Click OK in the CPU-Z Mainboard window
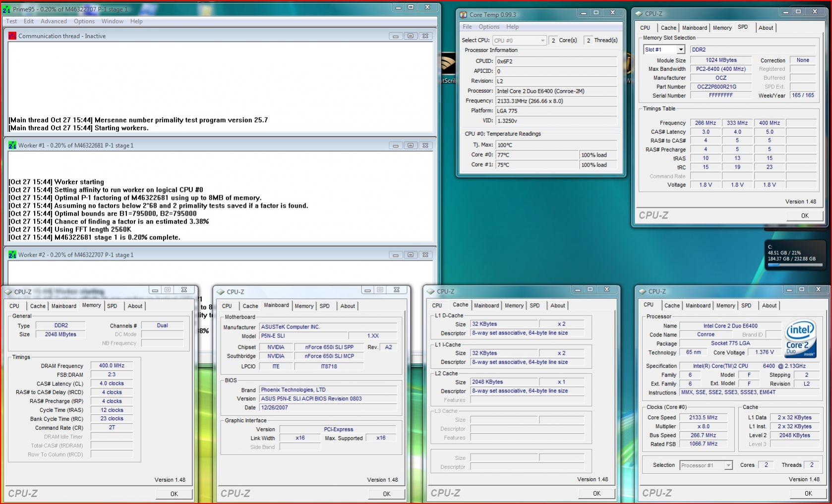 tap(387, 494)
